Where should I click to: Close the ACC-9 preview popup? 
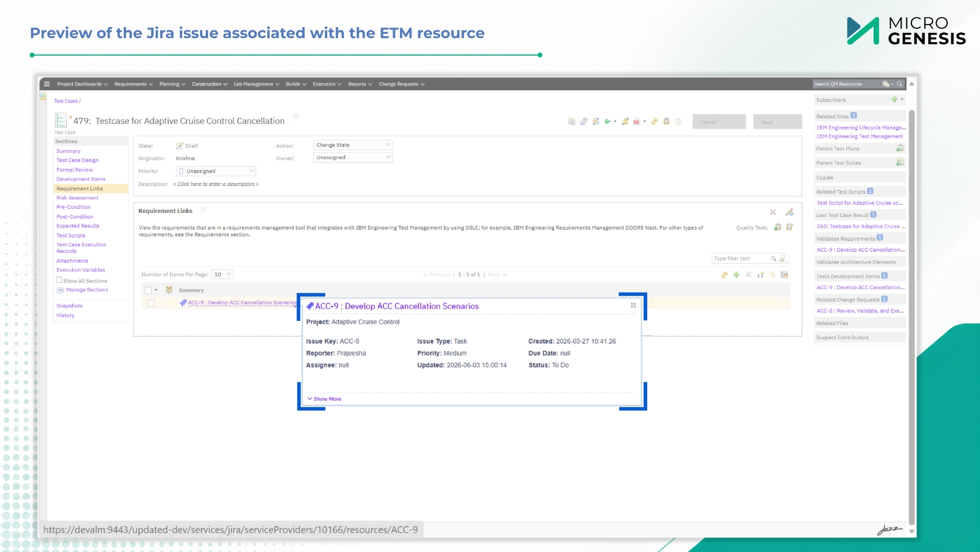pos(634,305)
